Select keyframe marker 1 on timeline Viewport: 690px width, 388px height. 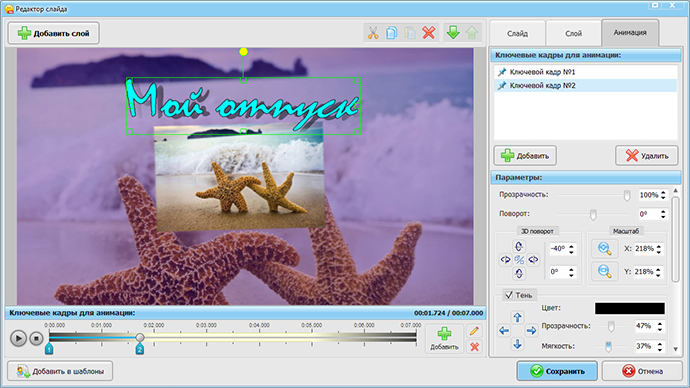pyautogui.click(x=49, y=349)
